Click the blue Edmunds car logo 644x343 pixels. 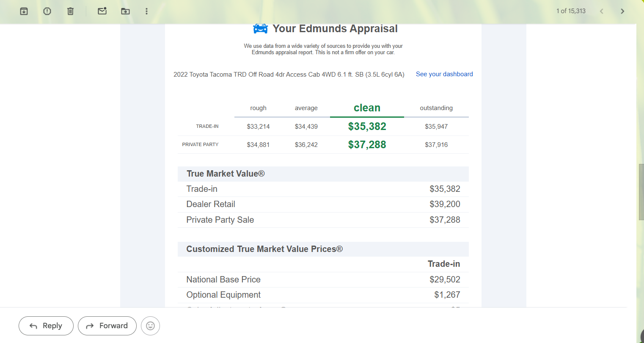pos(260,29)
